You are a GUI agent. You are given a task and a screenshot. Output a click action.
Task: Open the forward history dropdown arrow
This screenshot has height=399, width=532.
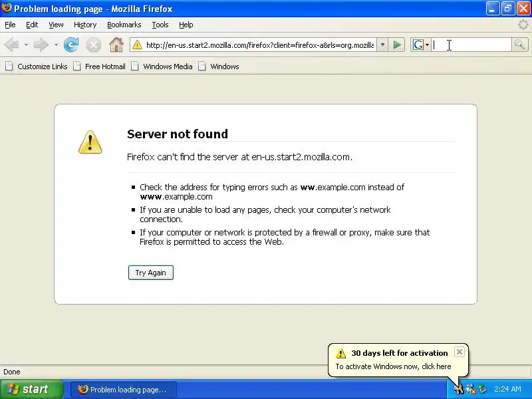[x=56, y=45]
